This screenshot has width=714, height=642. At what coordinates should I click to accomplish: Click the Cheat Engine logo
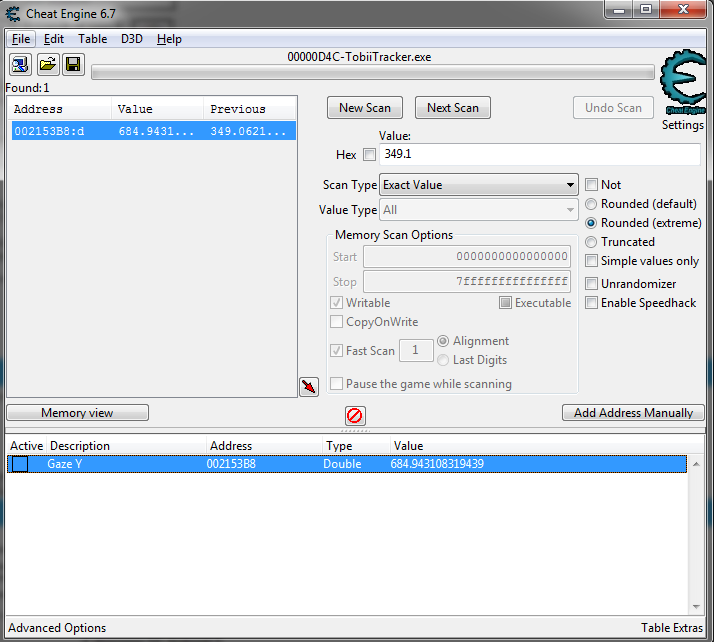pyautogui.click(x=683, y=82)
